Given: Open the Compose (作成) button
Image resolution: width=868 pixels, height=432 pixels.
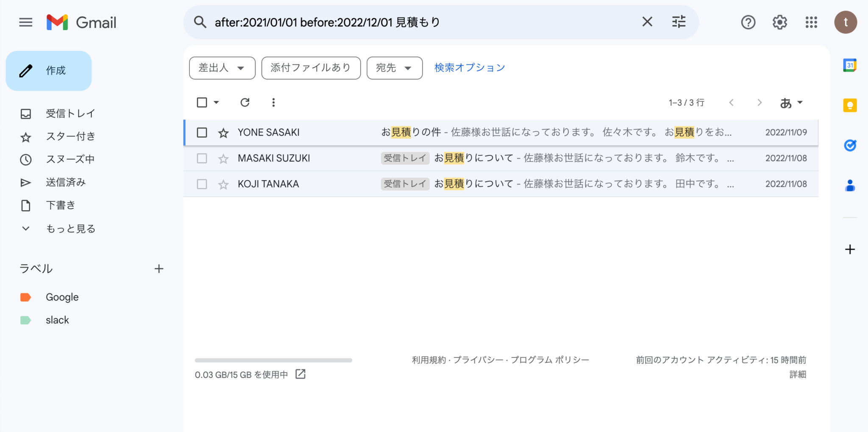Looking at the screenshot, I should [x=48, y=70].
